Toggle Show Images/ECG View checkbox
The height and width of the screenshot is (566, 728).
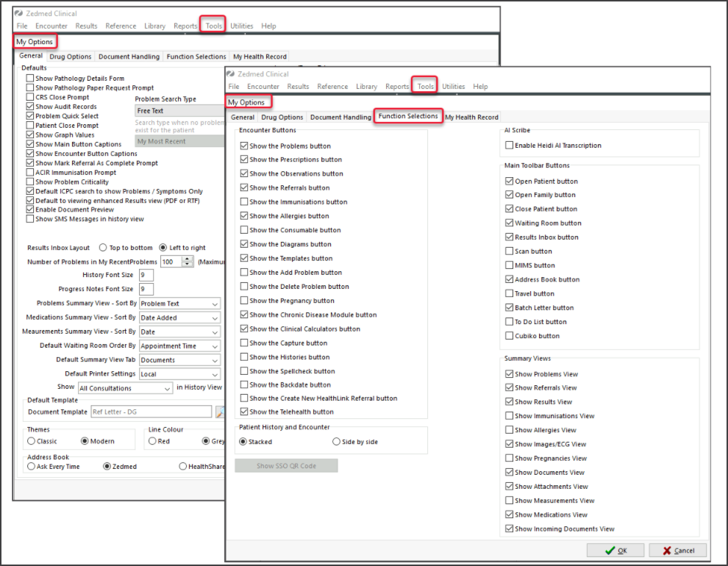tap(510, 444)
